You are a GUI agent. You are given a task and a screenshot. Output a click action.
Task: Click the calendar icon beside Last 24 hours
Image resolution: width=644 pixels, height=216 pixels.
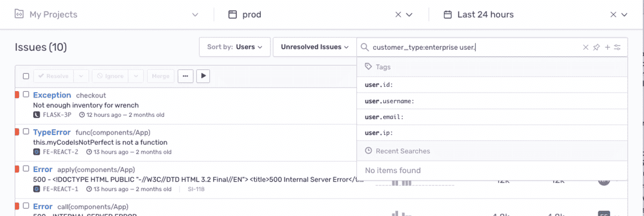pos(447,14)
